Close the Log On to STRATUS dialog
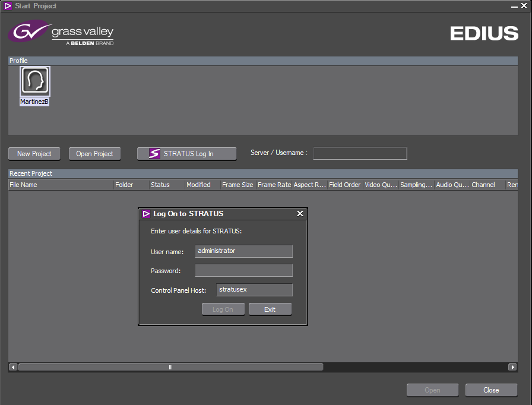This screenshot has height=405, width=532. [x=300, y=213]
